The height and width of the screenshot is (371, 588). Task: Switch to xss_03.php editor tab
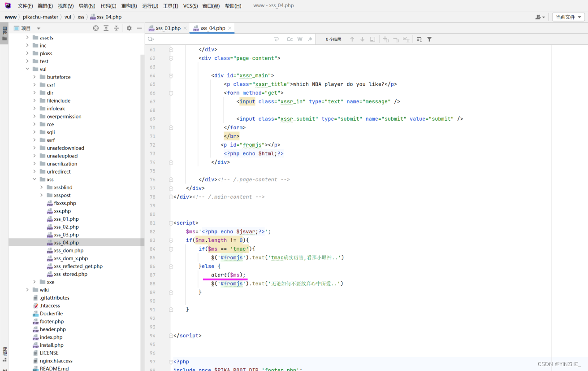168,28
